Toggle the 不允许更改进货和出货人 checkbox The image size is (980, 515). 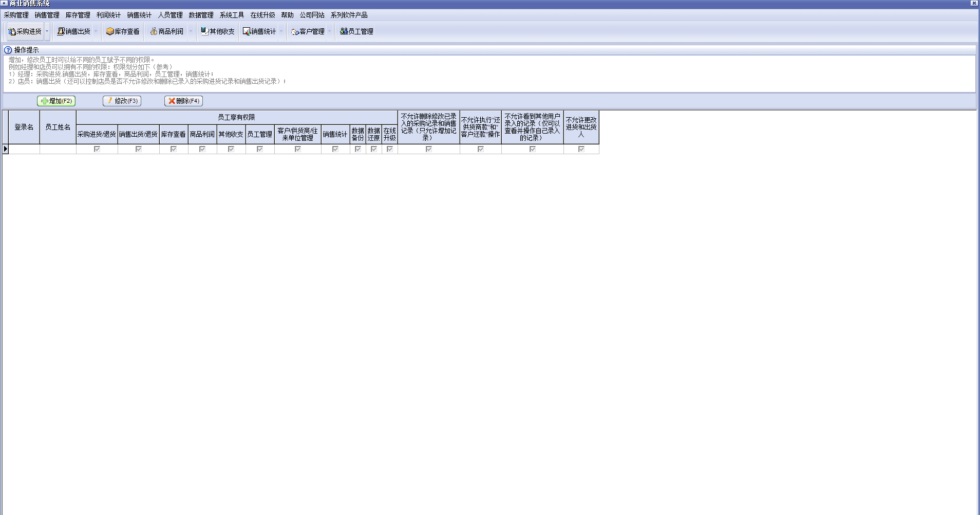coord(581,149)
